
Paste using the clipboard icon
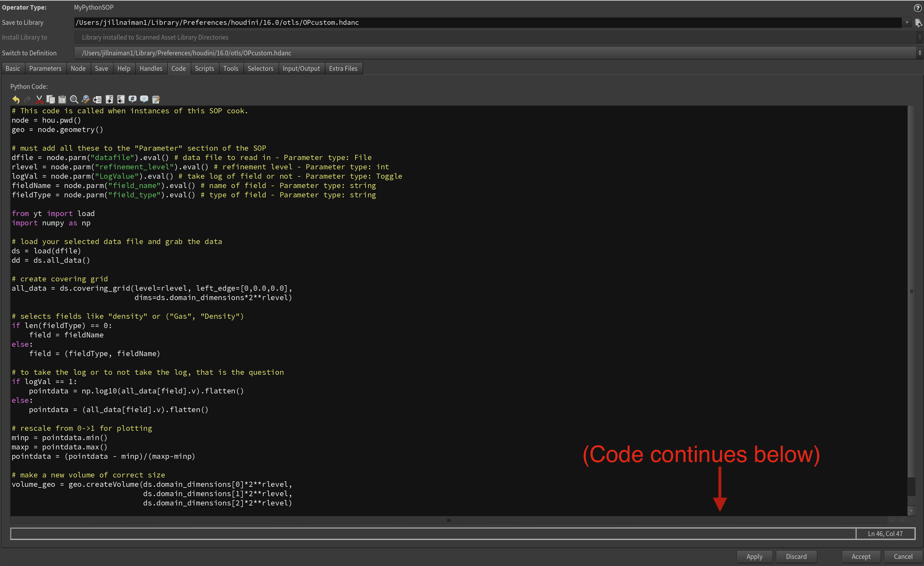click(62, 99)
